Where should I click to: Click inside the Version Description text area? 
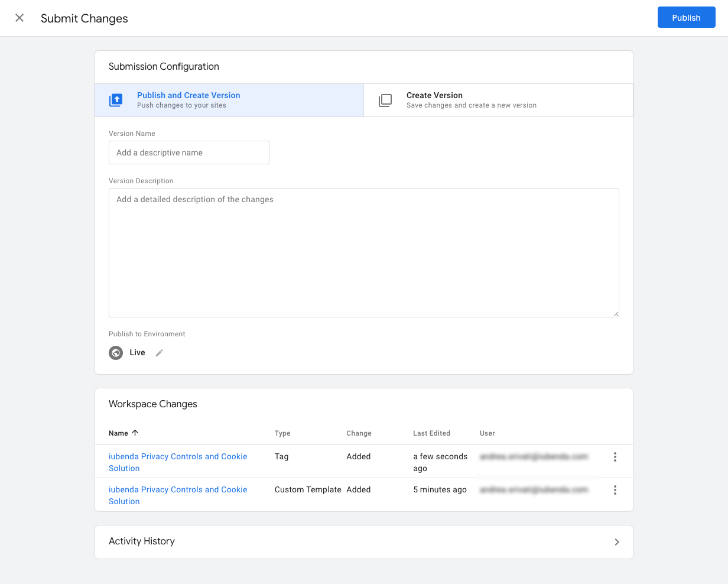[363, 252]
